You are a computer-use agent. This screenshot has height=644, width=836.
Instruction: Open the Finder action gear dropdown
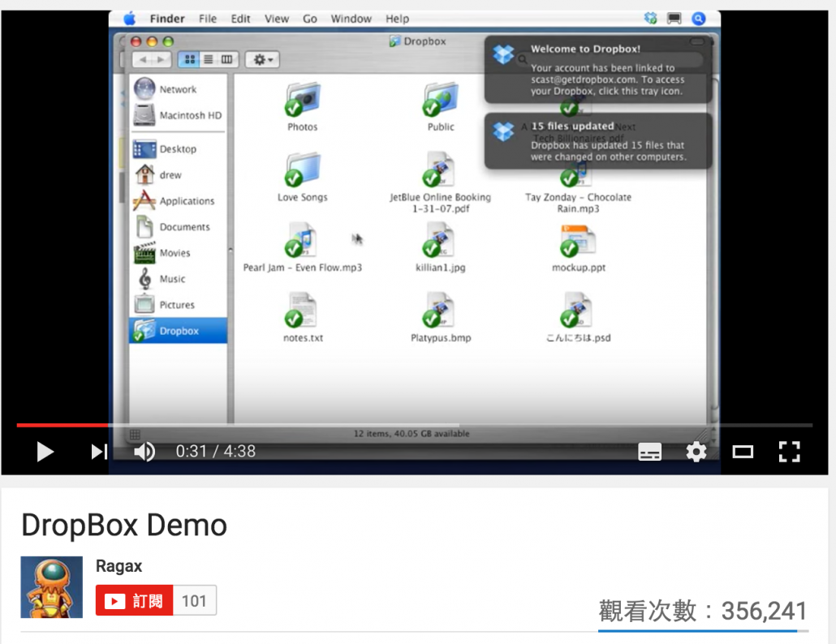coord(263,60)
